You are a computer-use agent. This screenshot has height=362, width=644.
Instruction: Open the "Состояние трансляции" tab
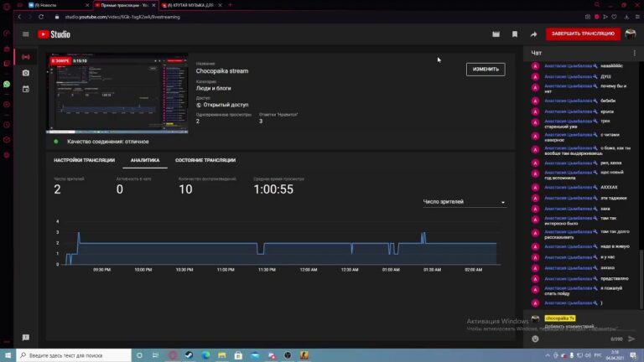205,160
